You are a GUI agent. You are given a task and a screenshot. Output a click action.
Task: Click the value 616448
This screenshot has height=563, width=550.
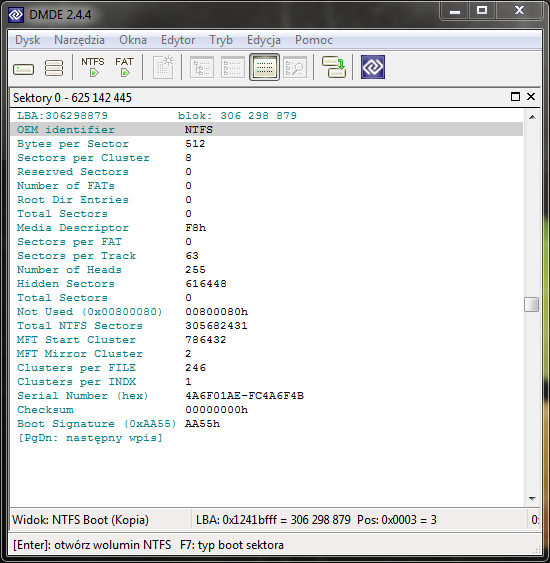tap(206, 284)
